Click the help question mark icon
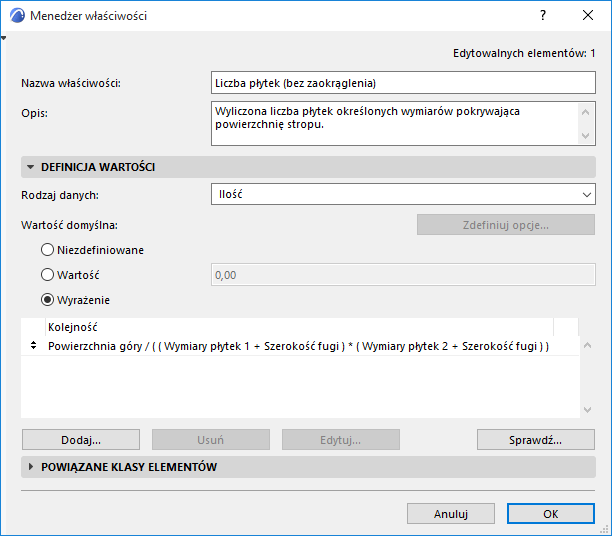 click(x=543, y=15)
